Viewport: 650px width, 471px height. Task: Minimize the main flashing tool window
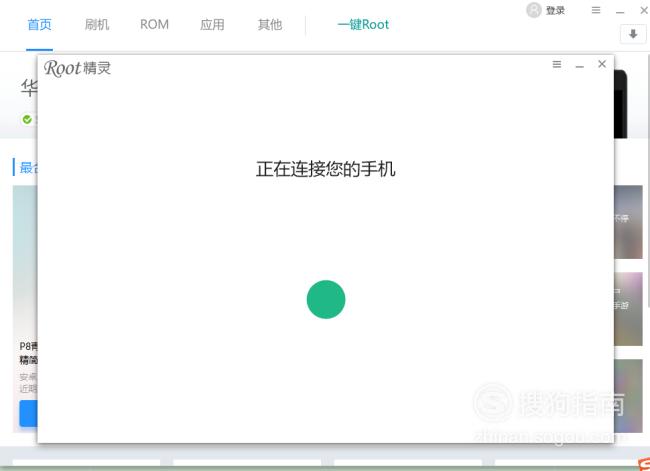point(620,12)
